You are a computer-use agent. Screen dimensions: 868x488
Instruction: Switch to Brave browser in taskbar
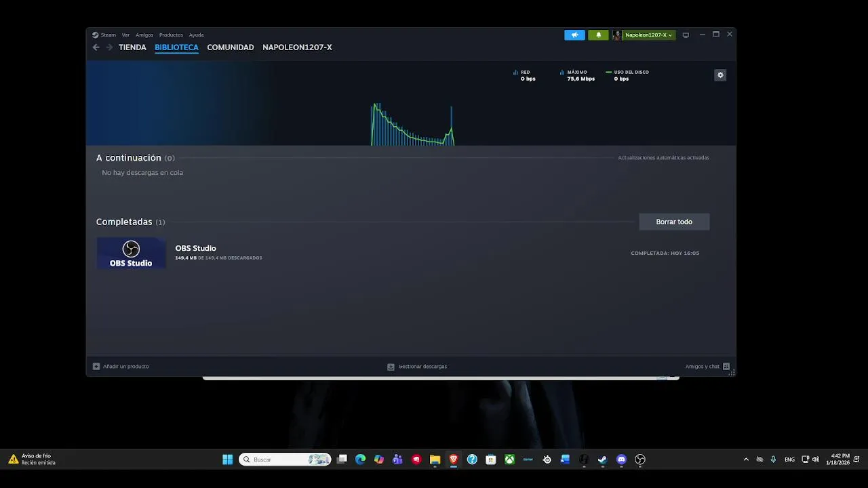tap(454, 460)
